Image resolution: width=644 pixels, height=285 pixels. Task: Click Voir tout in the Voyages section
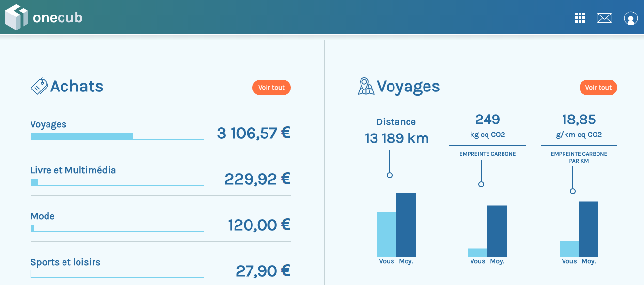coord(598,88)
